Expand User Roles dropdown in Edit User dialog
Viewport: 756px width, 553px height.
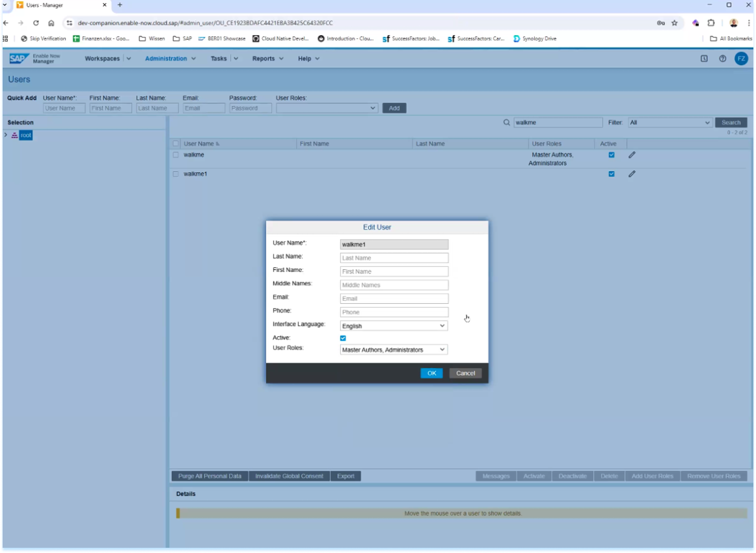click(394, 350)
